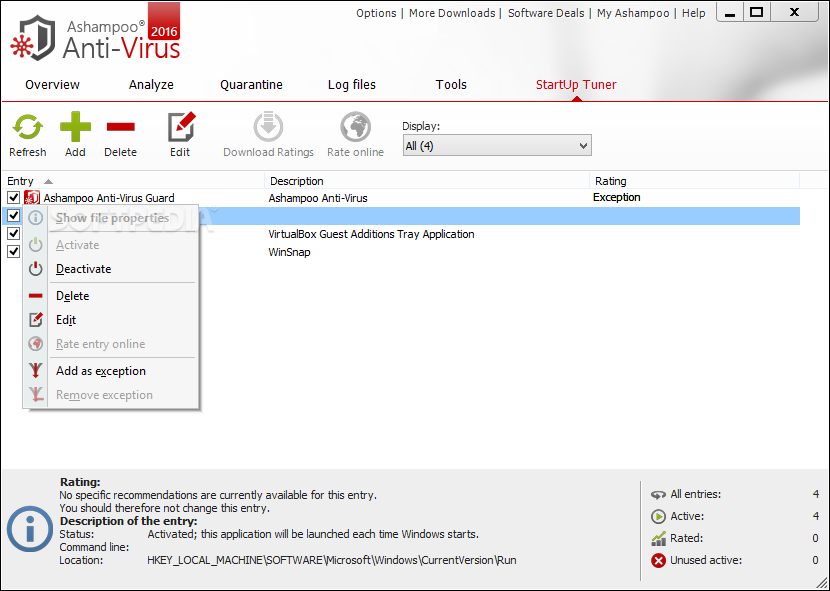Click the icon beside Add as exception
Viewport: 830px width, 591px height.
[35, 371]
